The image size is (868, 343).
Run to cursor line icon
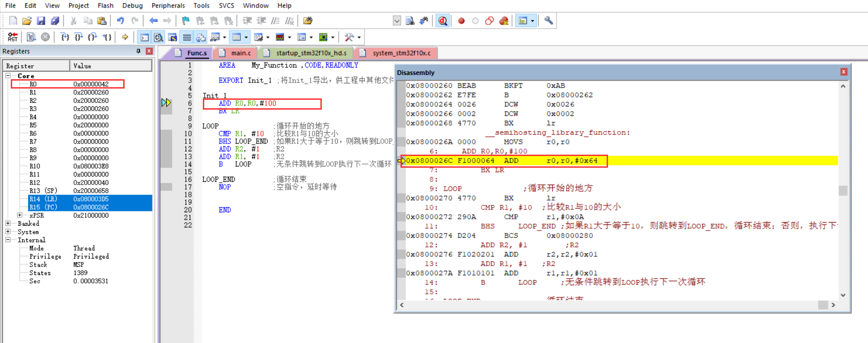pyautogui.click(x=107, y=37)
